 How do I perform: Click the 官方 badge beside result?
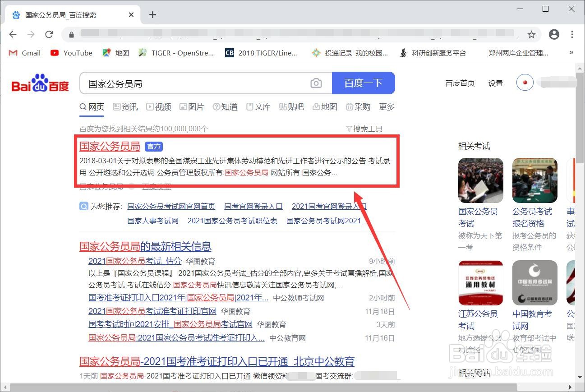click(x=154, y=147)
